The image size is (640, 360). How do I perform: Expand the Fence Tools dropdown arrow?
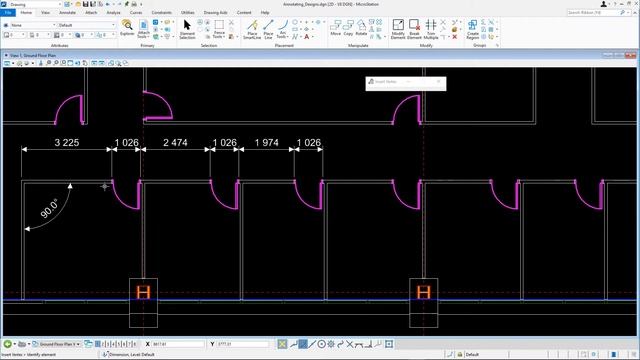[223, 37]
